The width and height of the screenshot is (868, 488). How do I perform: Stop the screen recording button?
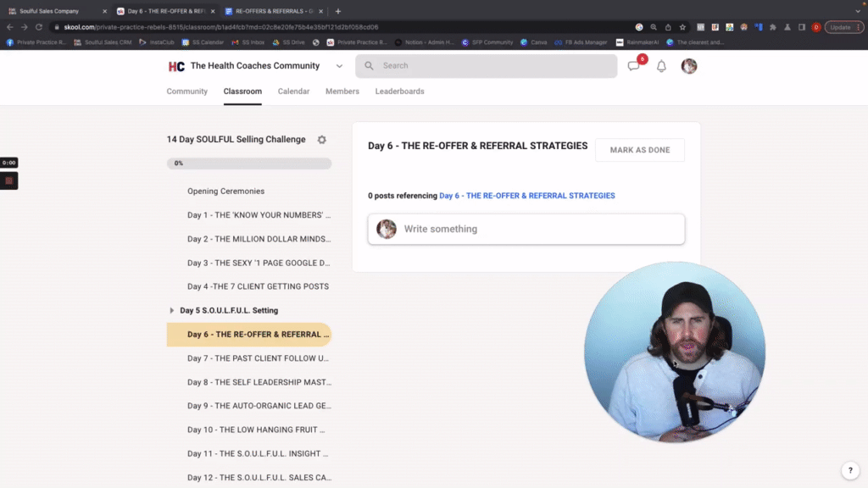point(8,181)
